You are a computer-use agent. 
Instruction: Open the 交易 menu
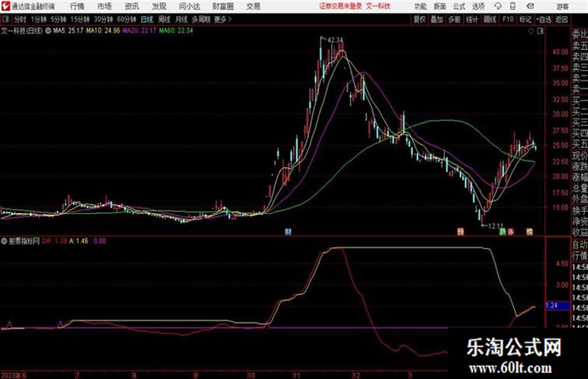(x=253, y=6)
